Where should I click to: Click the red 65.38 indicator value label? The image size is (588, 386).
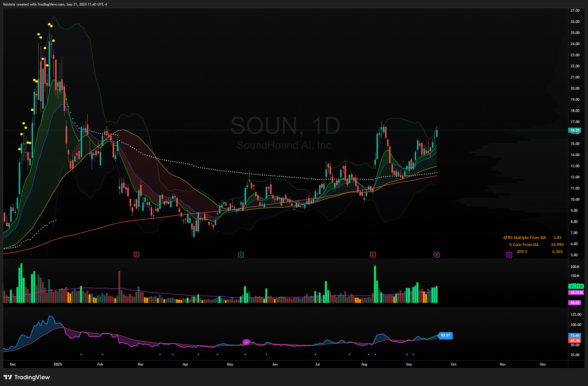(x=575, y=340)
